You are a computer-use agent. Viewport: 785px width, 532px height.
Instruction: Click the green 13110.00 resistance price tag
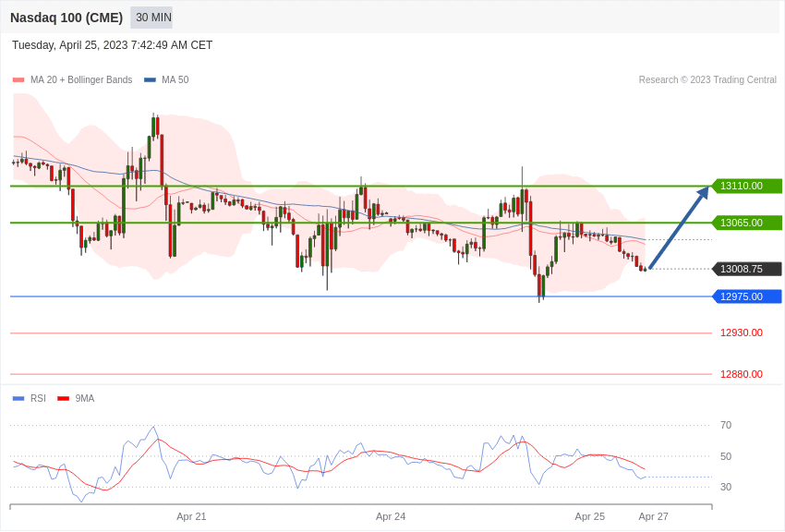point(745,186)
